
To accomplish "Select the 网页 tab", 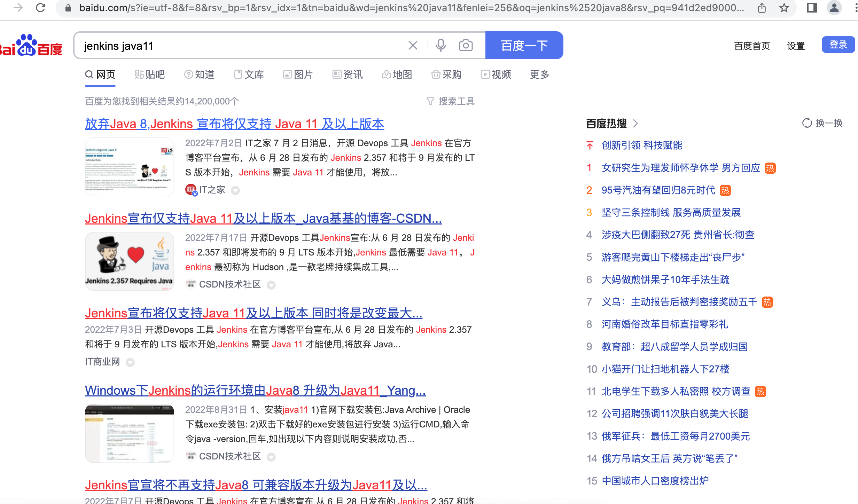I will [100, 74].
